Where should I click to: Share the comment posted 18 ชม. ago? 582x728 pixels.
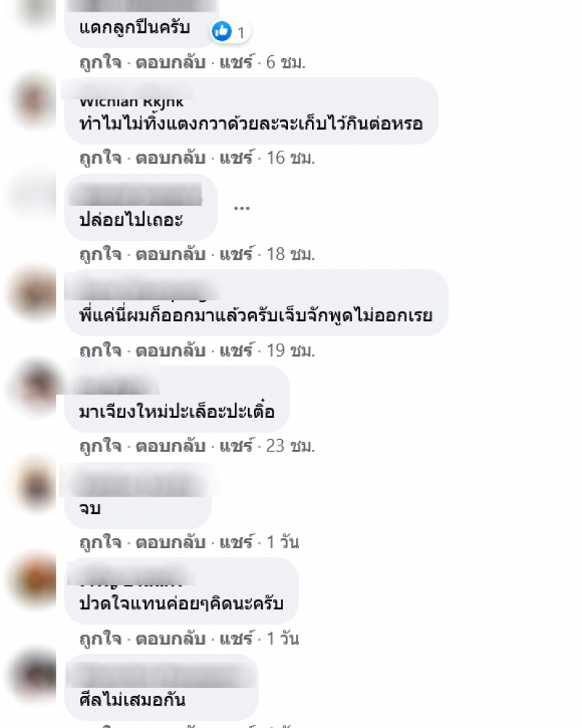pos(236,254)
